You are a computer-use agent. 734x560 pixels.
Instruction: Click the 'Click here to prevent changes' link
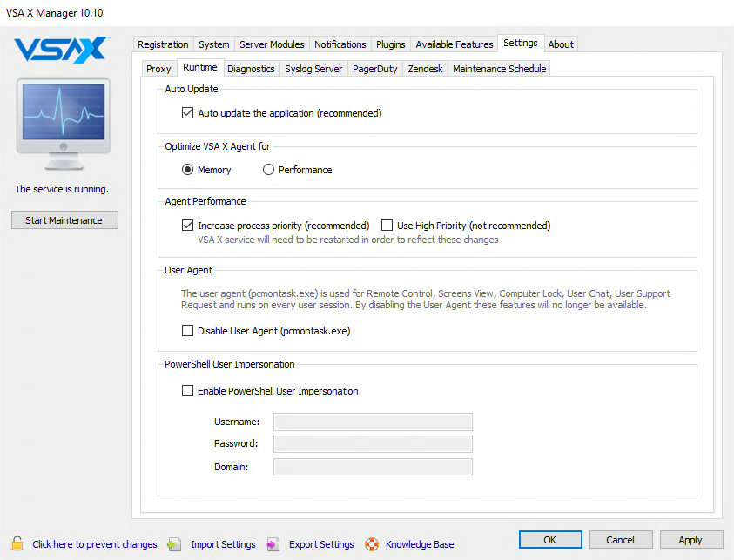(95, 544)
